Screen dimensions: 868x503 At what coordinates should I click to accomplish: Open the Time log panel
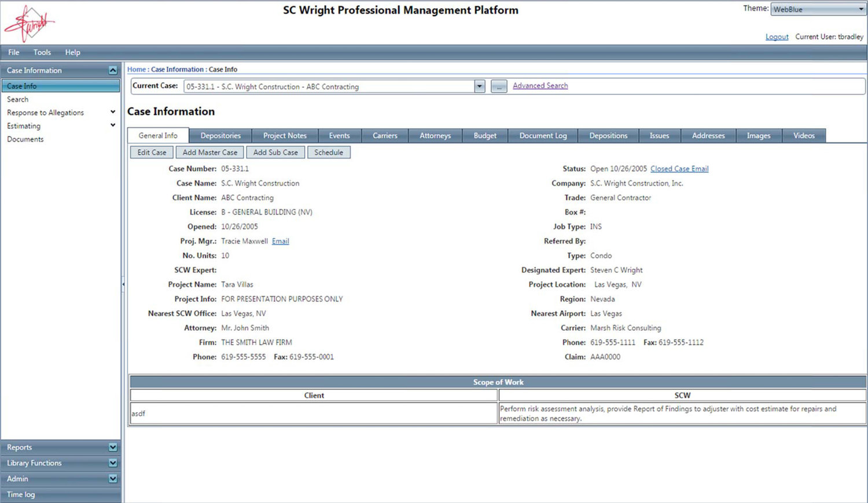coord(61,494)
